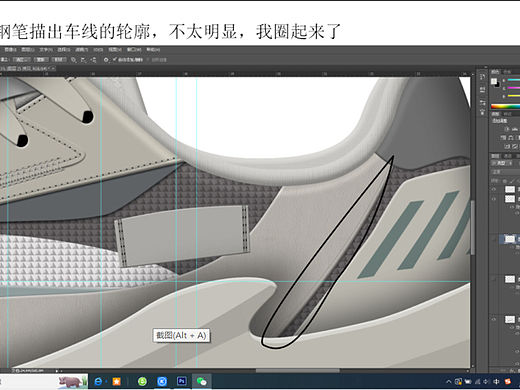Screen dimensions: 520x390
Task: Select the fourth layer thumbnail
Action: [x=510, y=279]
